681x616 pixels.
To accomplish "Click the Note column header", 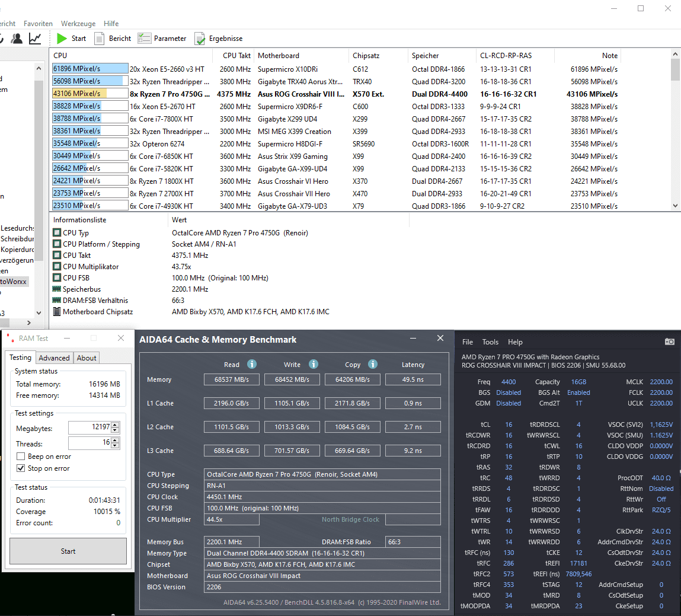I will (x=587, y=56).
